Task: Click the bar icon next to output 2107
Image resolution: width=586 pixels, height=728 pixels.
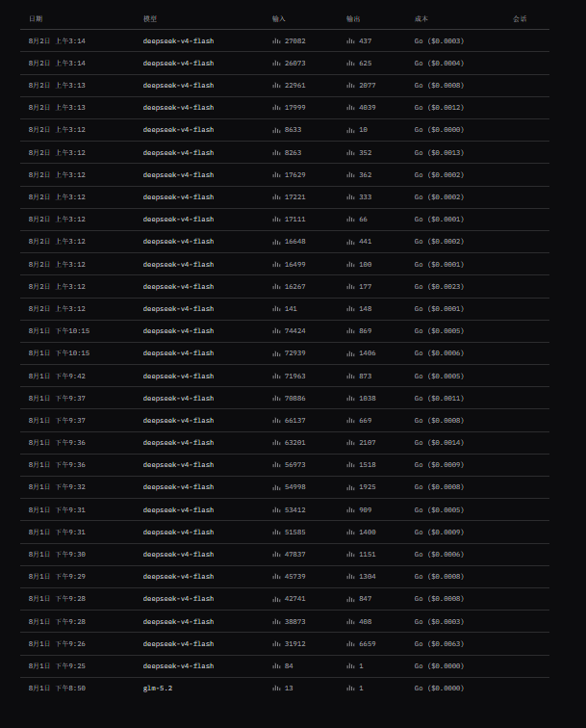Action: click(350, 443)
